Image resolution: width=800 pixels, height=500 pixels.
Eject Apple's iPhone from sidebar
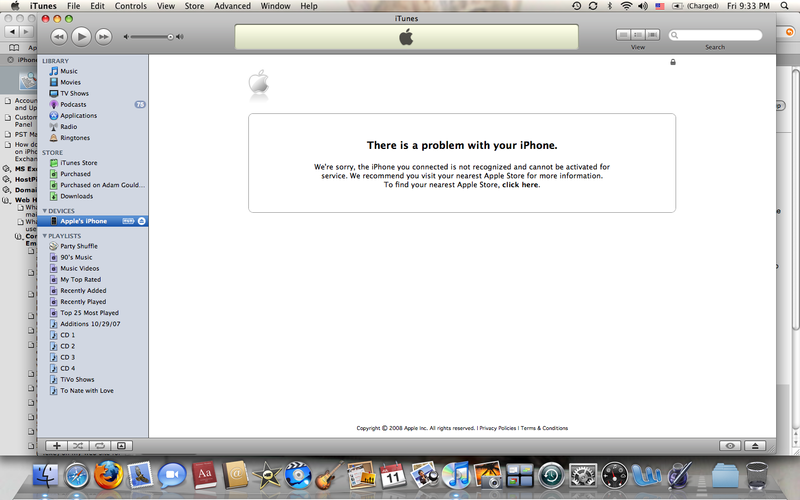(x=142, y=221)
